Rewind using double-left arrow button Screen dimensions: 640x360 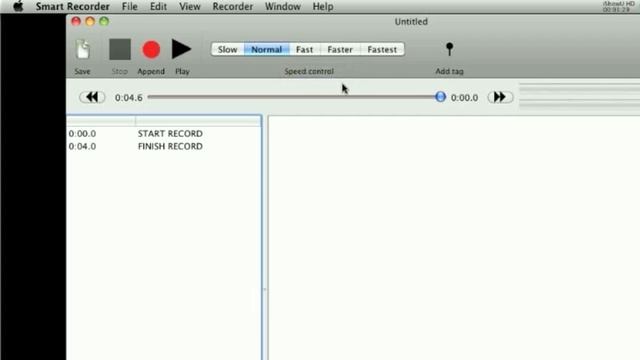pos(92,97)
